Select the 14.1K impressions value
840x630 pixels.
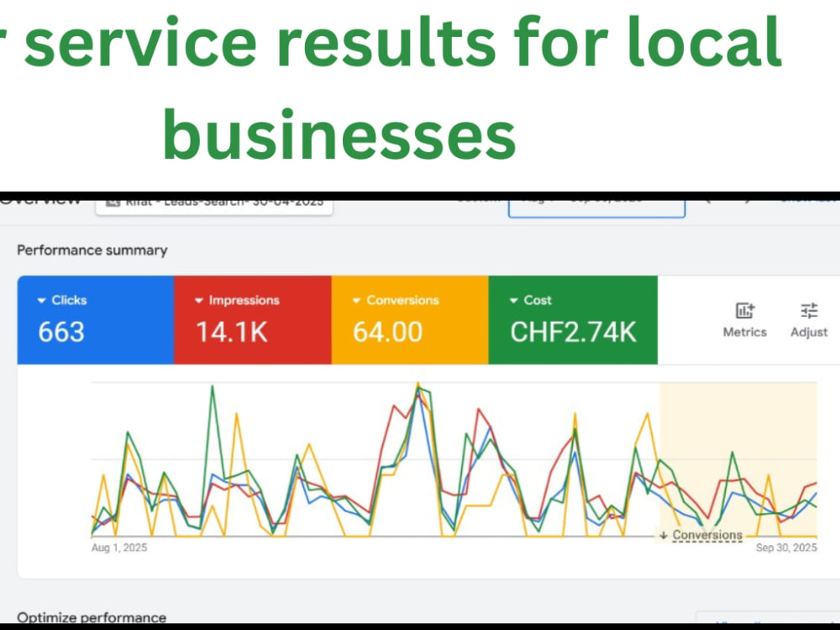coord(232,332)
